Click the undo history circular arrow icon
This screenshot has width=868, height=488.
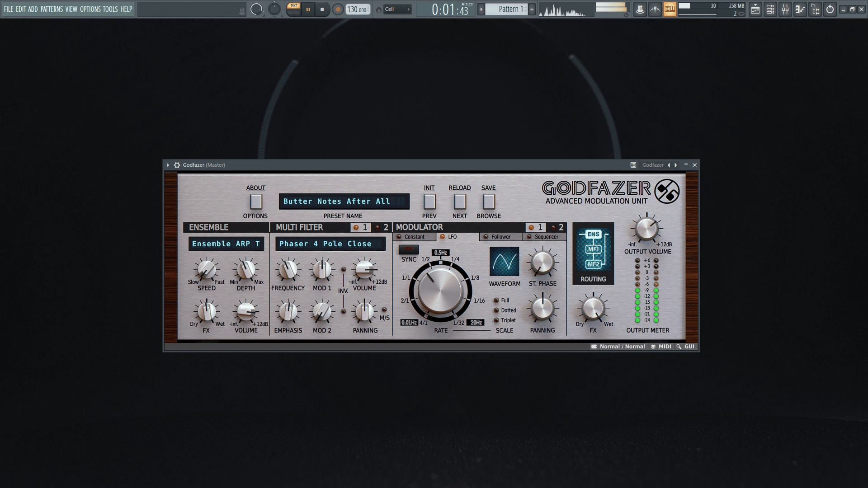pos(830,9)
